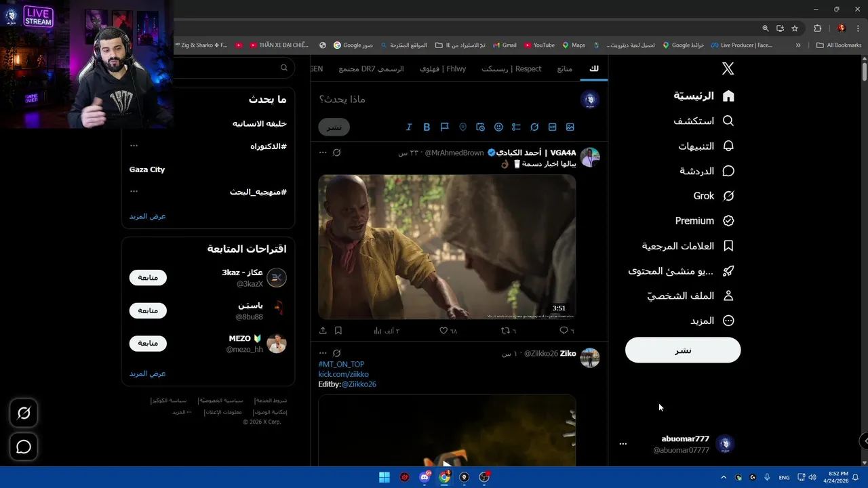The width and height of the screenshot is (868, 488).
Task: Add a GIF in the composer
Action: [x=553, y=127]
